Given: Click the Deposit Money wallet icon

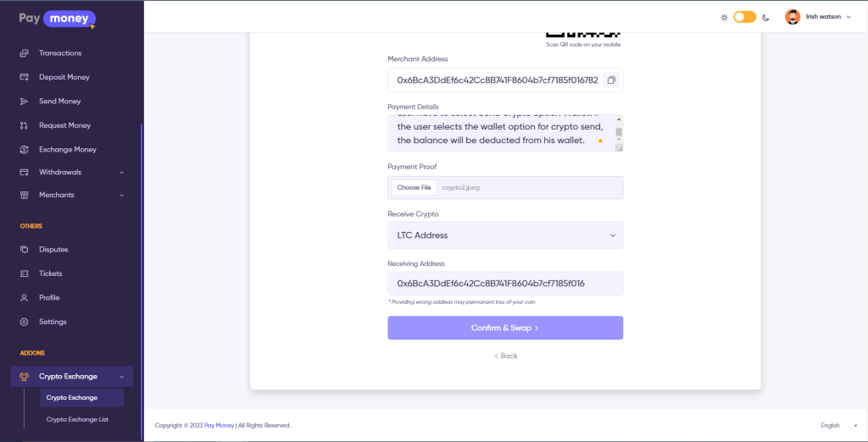Looking at the screenshot, I should (24, 77).
